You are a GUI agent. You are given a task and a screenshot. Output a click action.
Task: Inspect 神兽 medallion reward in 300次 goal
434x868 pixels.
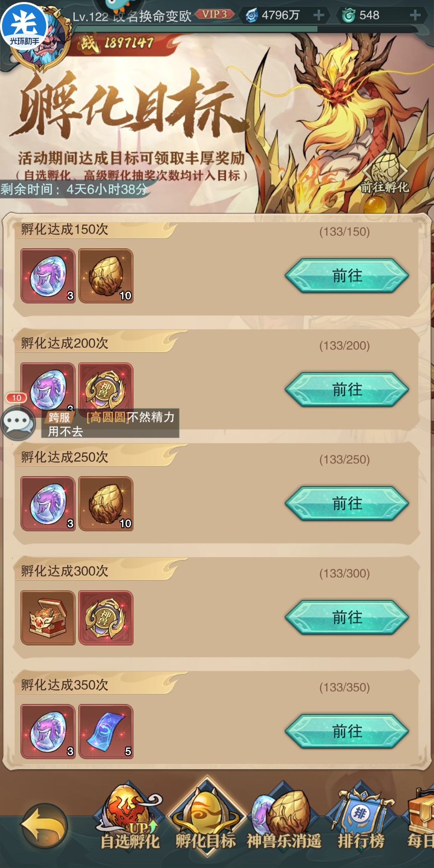click(x=106, y=618)
